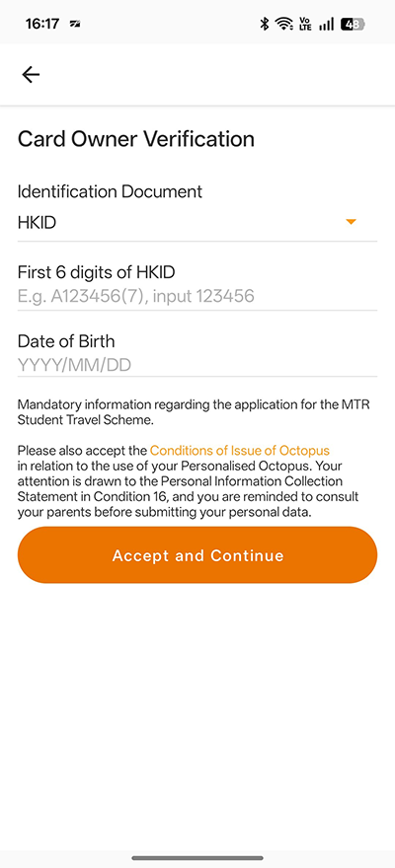Tap the VoLTE indicator icon
The width and height of the screenshot is (395, 868).
[x=305, y=24]
